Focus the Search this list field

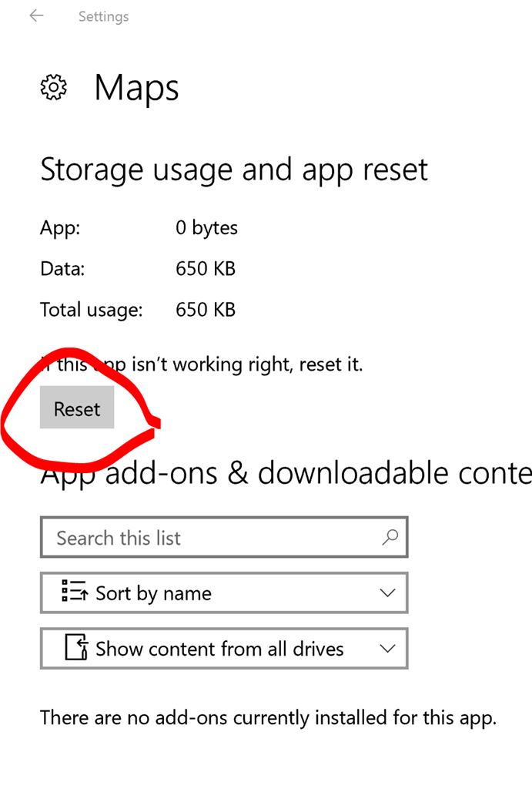pos(224,537)
